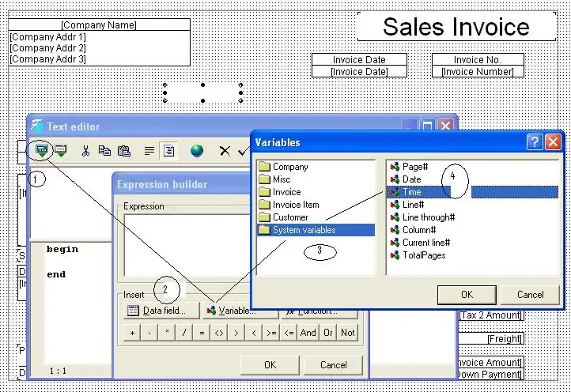The width and height of the screenshot is (571, 392).
Task: Click the Invoice No. label box
Action: click(x=478, y=60)
